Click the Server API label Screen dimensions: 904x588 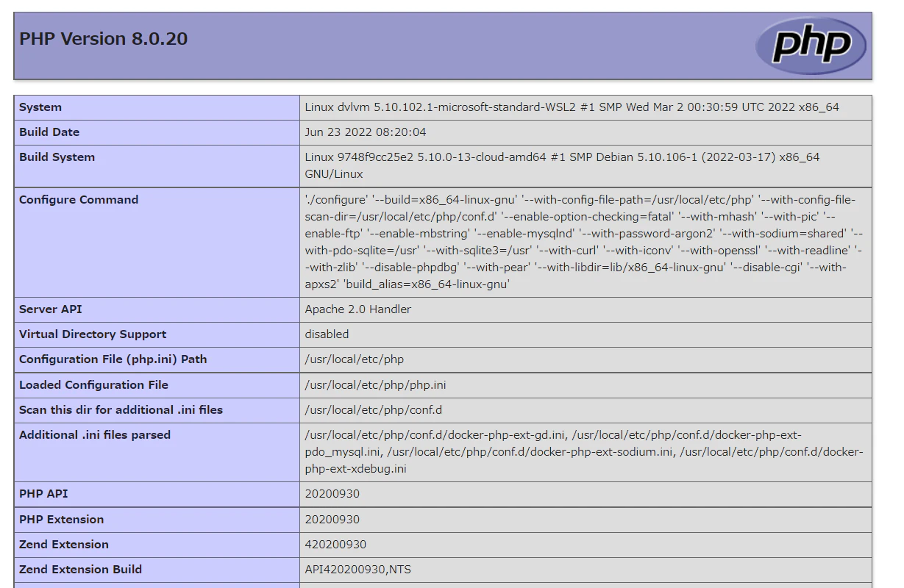click(x=51, y=309)
